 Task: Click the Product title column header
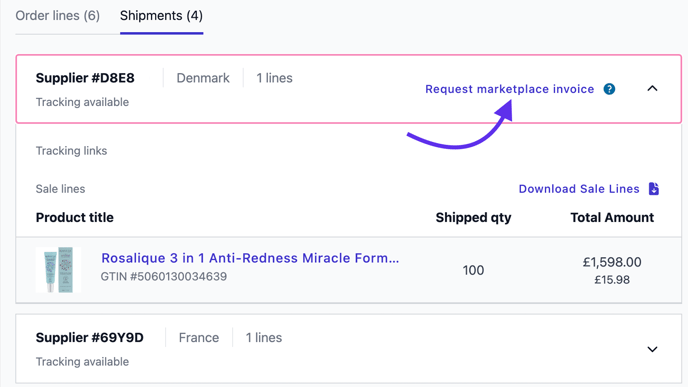[x=75, y=218]
